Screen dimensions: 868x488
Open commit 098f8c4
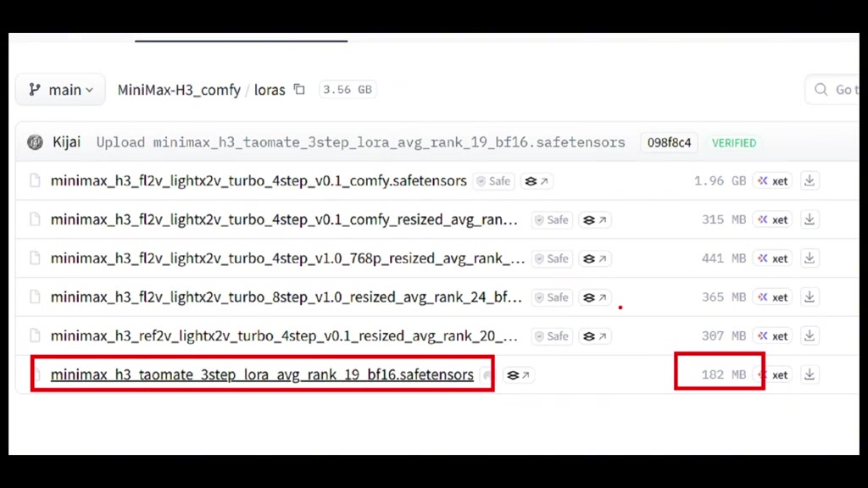[670, 142]
